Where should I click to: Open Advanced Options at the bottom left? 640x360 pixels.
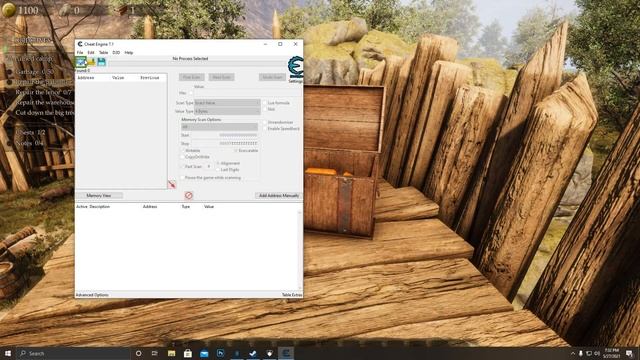click(x=92, y=295)
